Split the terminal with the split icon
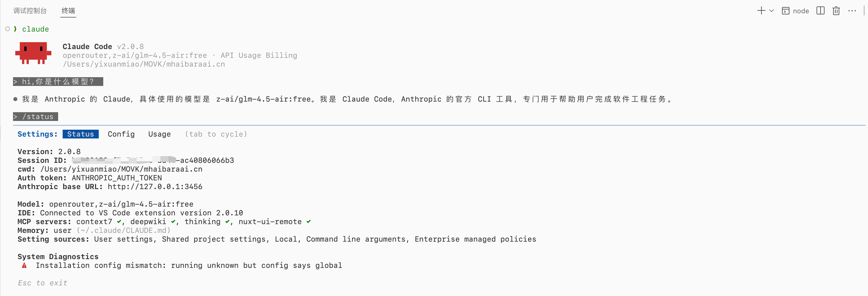Image resolution: width=868 pixels, height=296 pixels. [820, 11]
